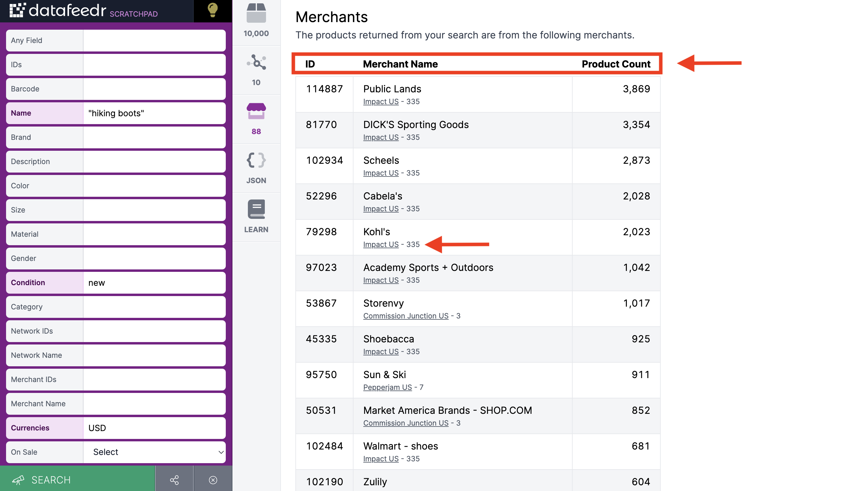Click the ID column header
The image size is (868, 491).
coord(310,64)
